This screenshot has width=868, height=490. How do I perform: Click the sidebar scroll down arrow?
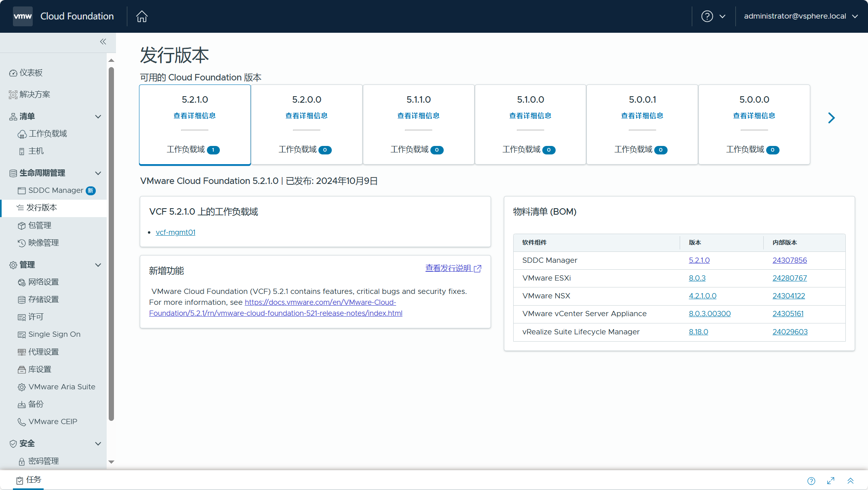click(112, 462)
